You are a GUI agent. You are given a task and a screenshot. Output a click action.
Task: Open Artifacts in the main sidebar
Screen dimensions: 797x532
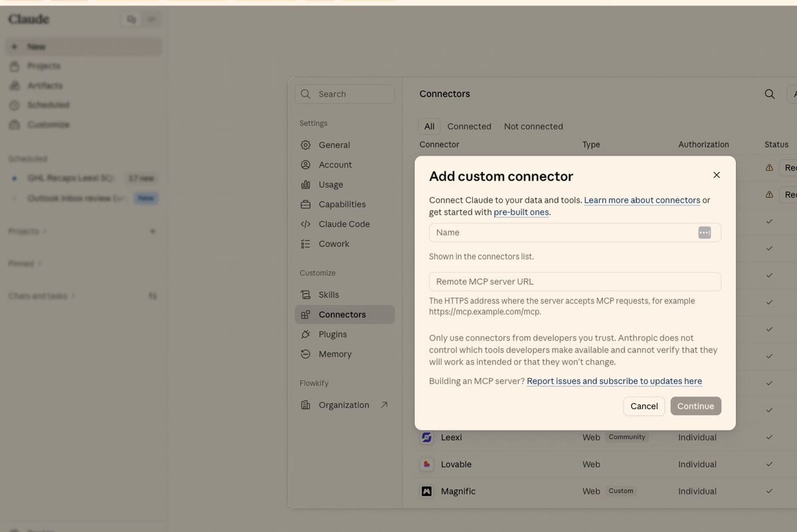point(84,86)
